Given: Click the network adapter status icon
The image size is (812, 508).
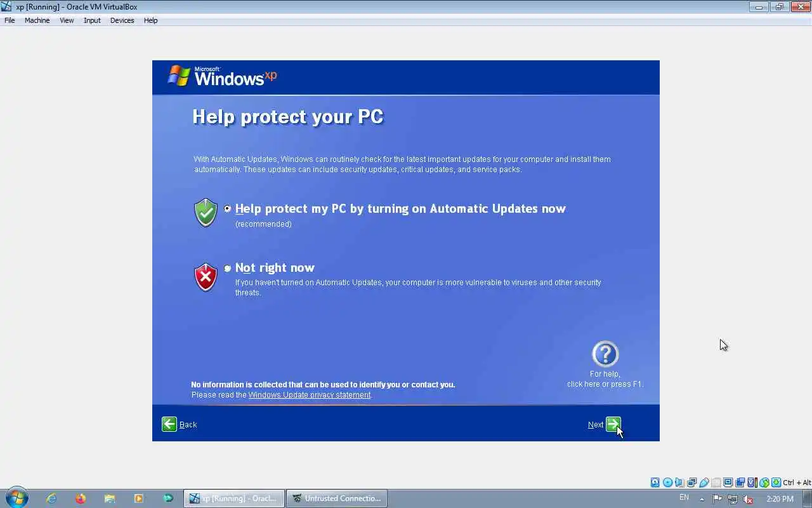Looking at the screenshot, I should click(691, 483).
